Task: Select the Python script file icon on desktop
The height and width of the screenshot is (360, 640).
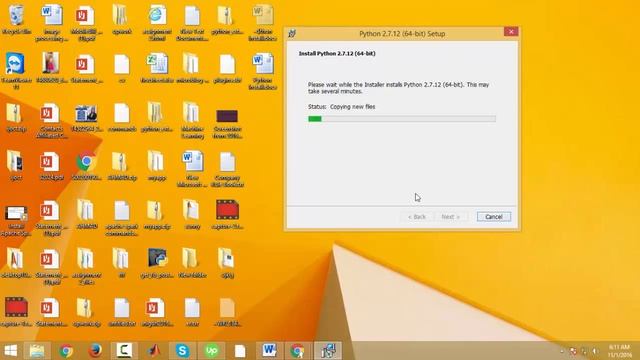Action: (157, 263)
